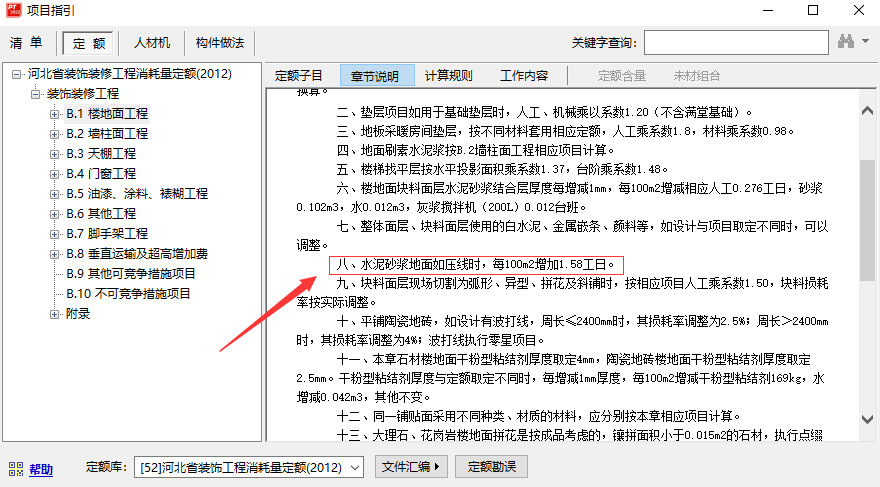Expand the B.1 楼地面工程 node
The height and width of the screenshot is (487, 880).
54,114
